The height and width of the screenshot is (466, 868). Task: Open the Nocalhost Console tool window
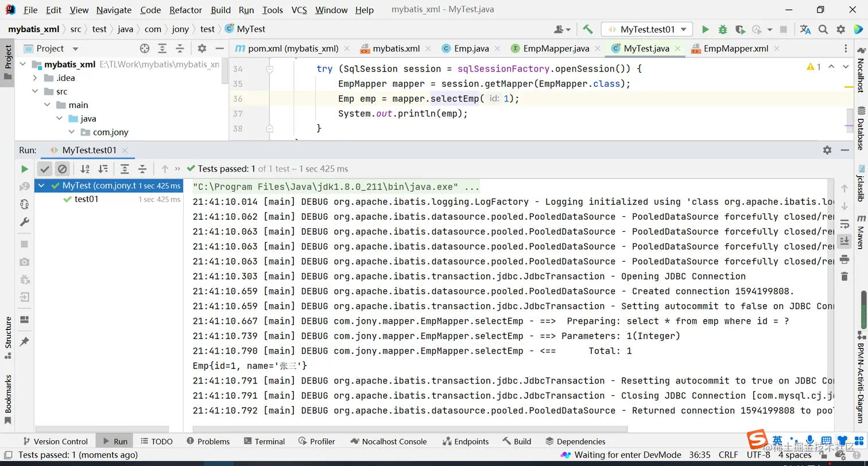point(388,441)
